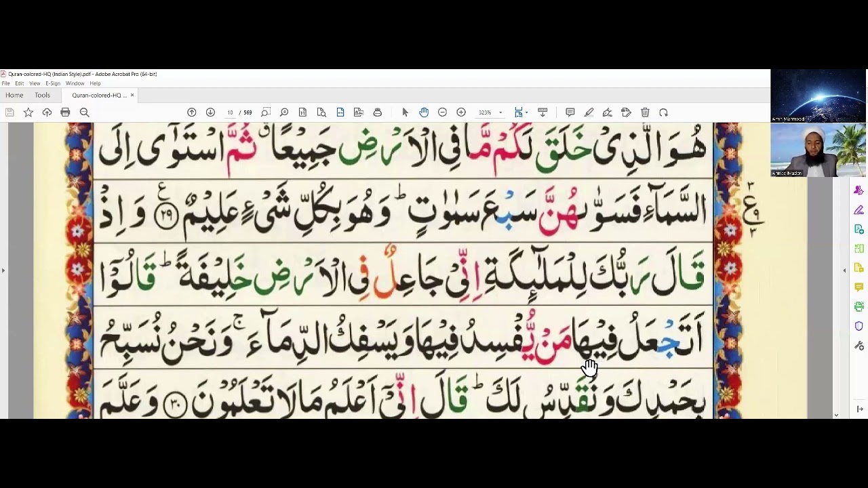
Task: Click the Save file icon
Action: click(9, 113)
